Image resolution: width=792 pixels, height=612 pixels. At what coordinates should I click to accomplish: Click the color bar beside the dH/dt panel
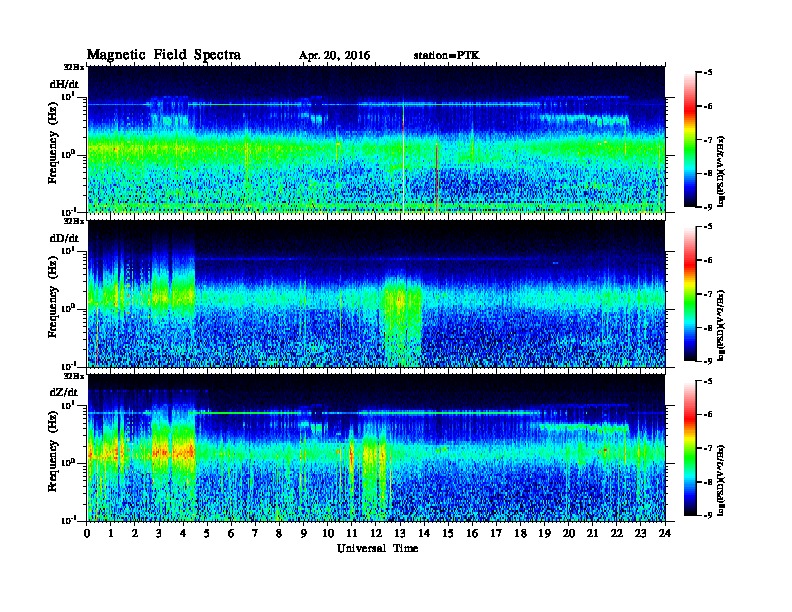[x=690, y=140]
